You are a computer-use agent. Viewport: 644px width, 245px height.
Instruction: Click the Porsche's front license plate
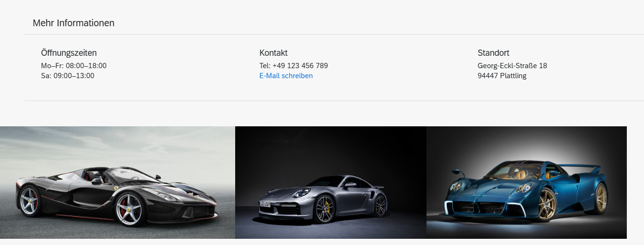coord(266,204)
